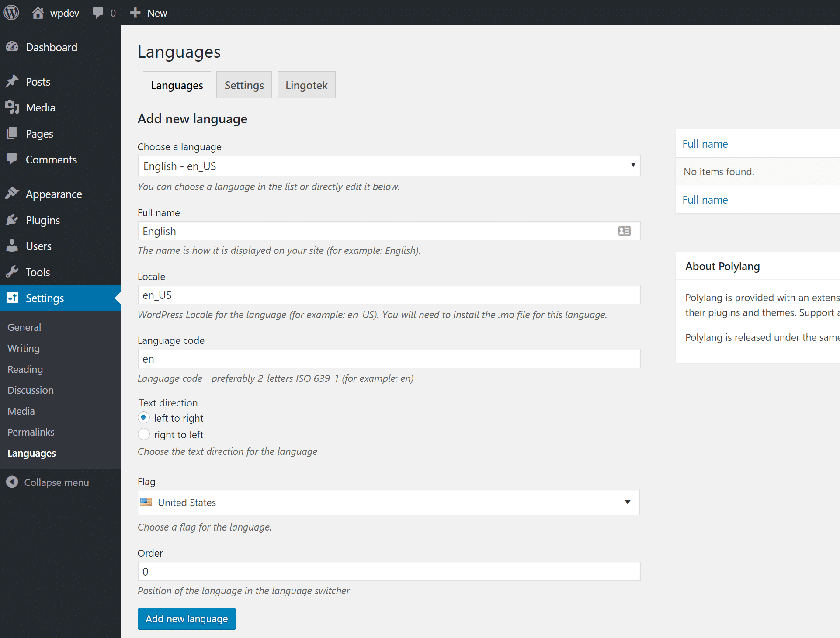Click the Order input field
The image size is (840, 638).
(x=388, y=571)
